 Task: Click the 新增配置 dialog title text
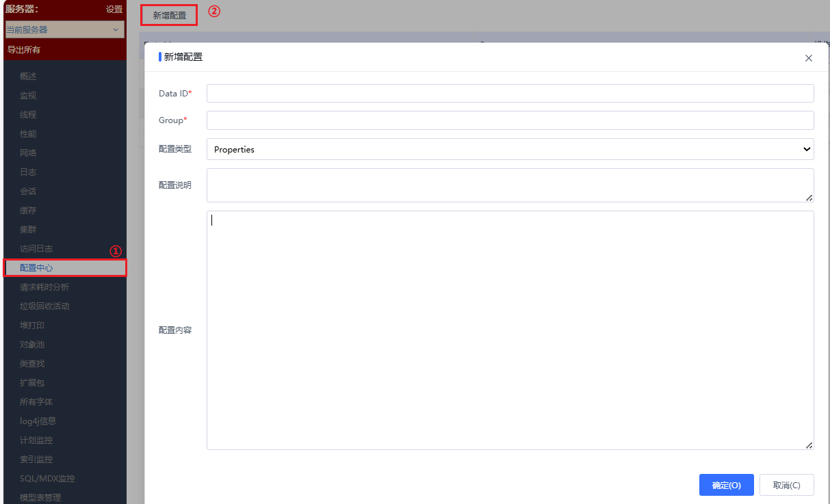click(183, 57)
